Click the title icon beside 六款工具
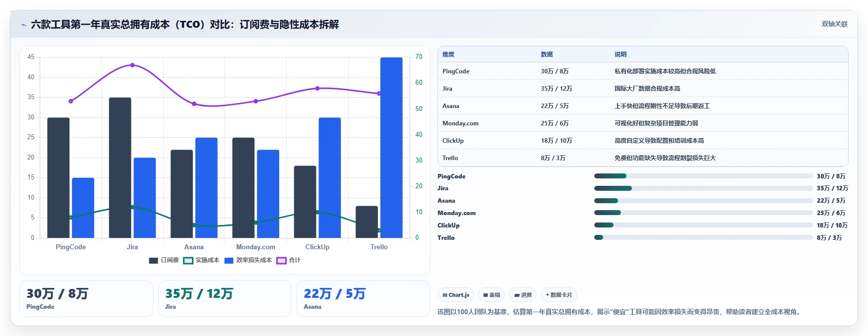Screen dimensions: 868x336 coord(23,25)
